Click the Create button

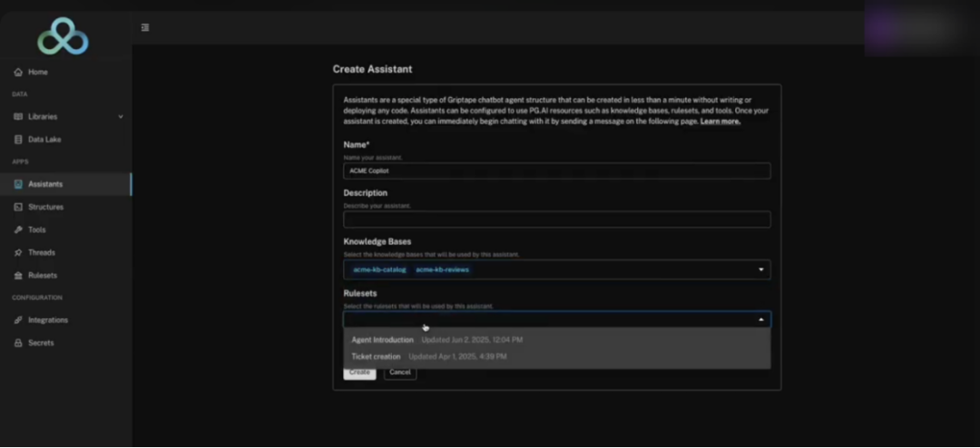point(359,373)
